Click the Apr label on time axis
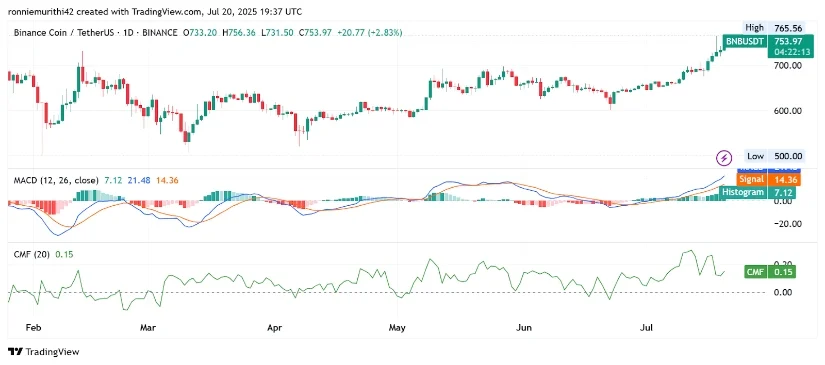825x365 pixels. [x=275, y=328]
